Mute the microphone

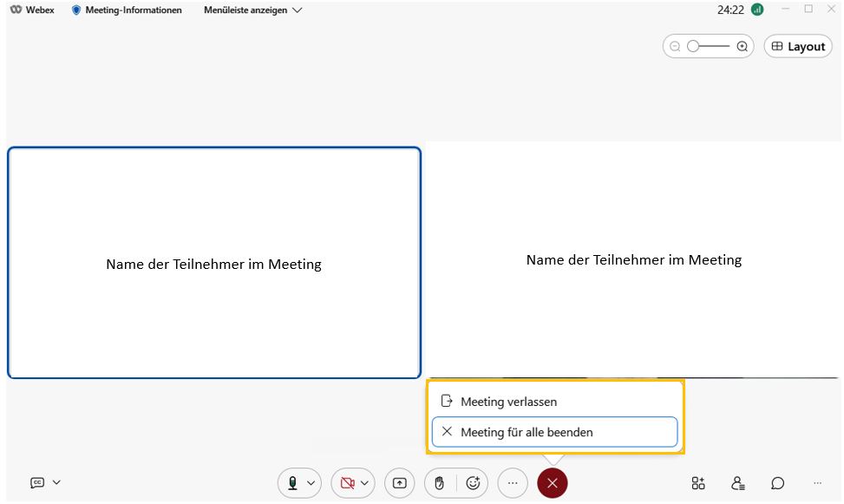[292, 483]
